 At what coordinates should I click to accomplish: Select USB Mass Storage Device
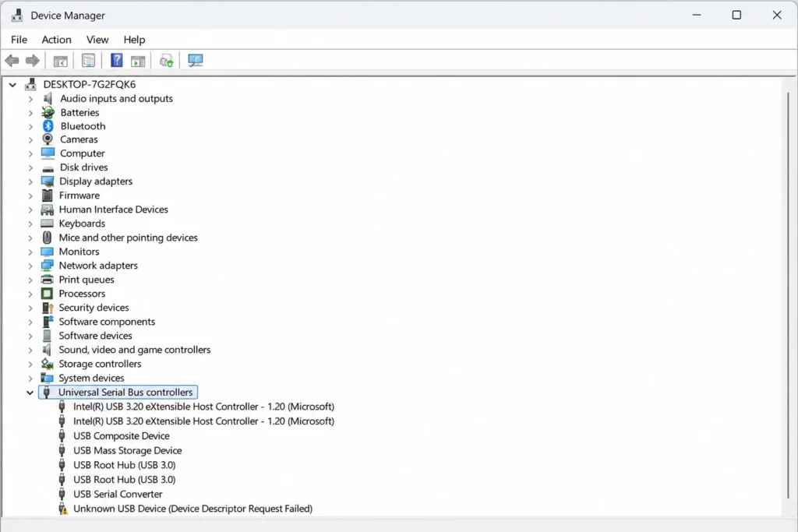(128, 451)
